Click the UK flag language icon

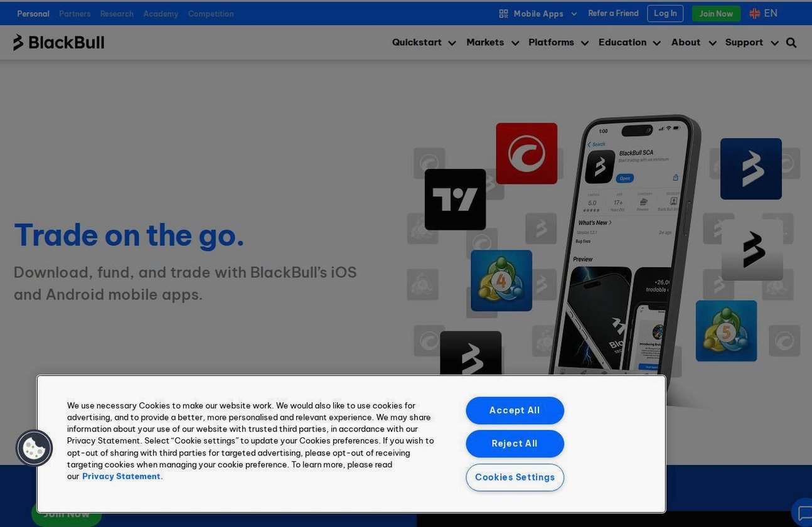click(755, 13)
